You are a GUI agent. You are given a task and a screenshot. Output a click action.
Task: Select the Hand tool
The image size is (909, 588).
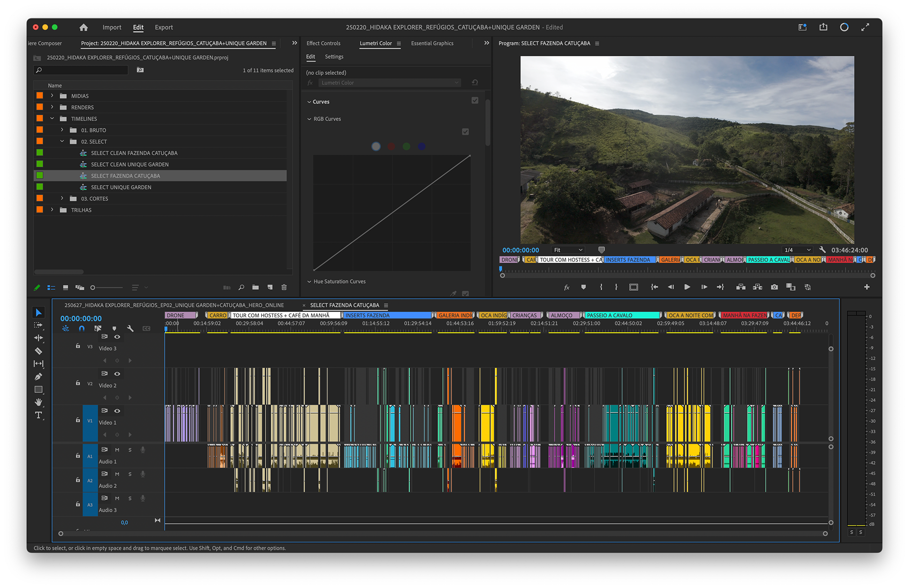click(39, 402)
